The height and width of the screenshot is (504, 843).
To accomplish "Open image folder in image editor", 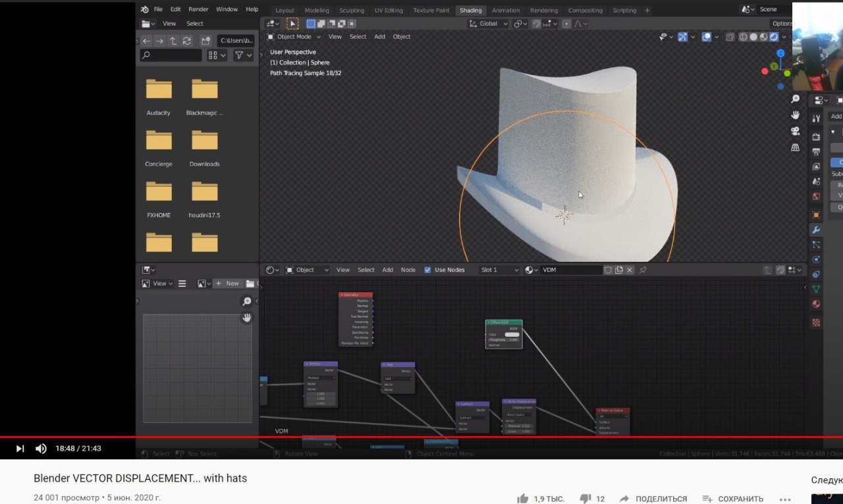I will (251, 284).
